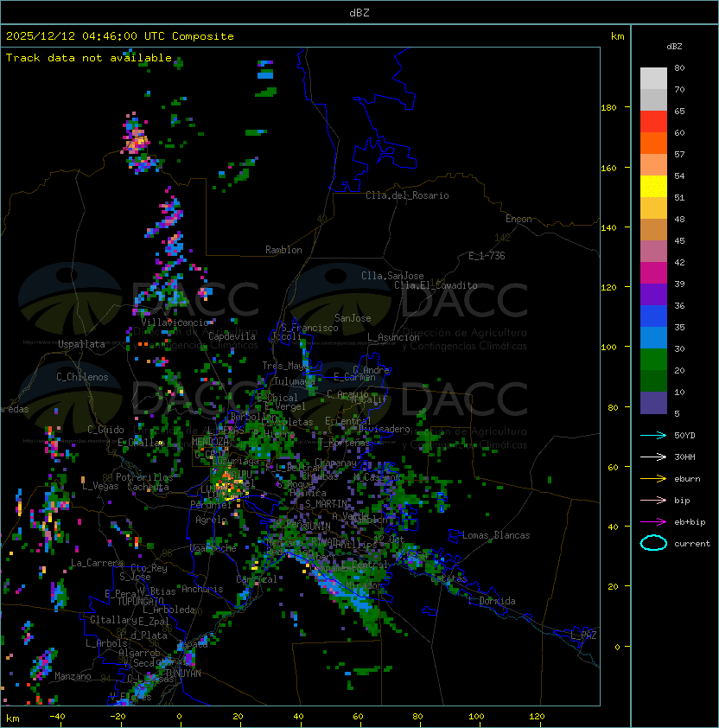Click the 'C_Guido' map label
Viewport: 719px width, 728px height.
pyautogui.click(x=105, y=430)
